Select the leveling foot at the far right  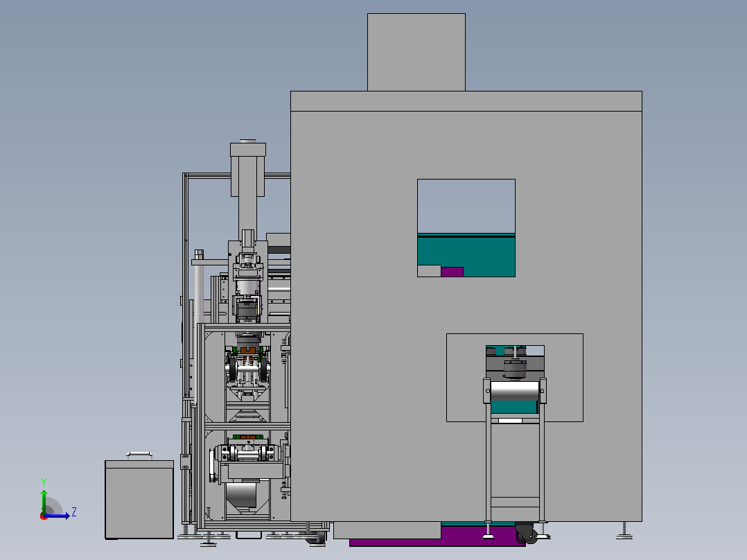point(624,530)
